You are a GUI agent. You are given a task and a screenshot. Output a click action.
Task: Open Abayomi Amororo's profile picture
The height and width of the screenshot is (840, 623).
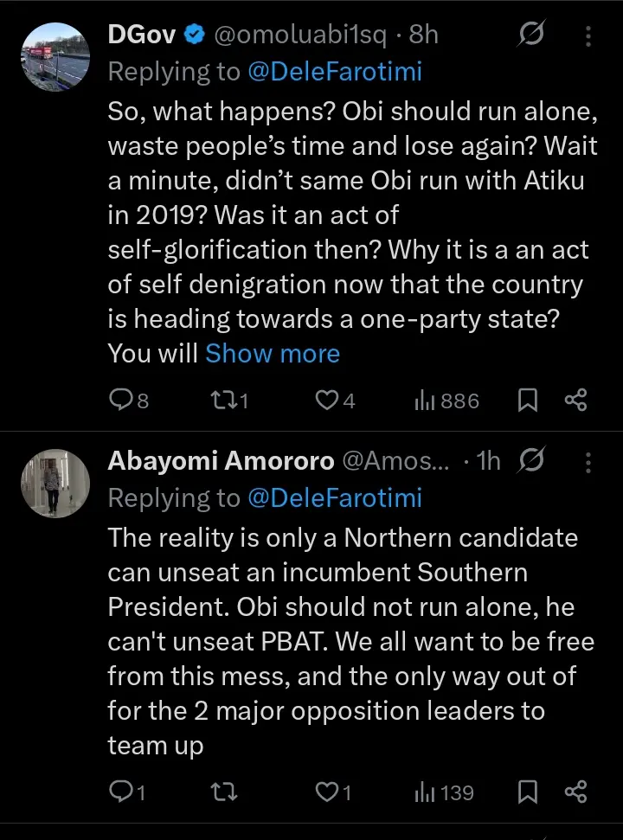point(55,483)
